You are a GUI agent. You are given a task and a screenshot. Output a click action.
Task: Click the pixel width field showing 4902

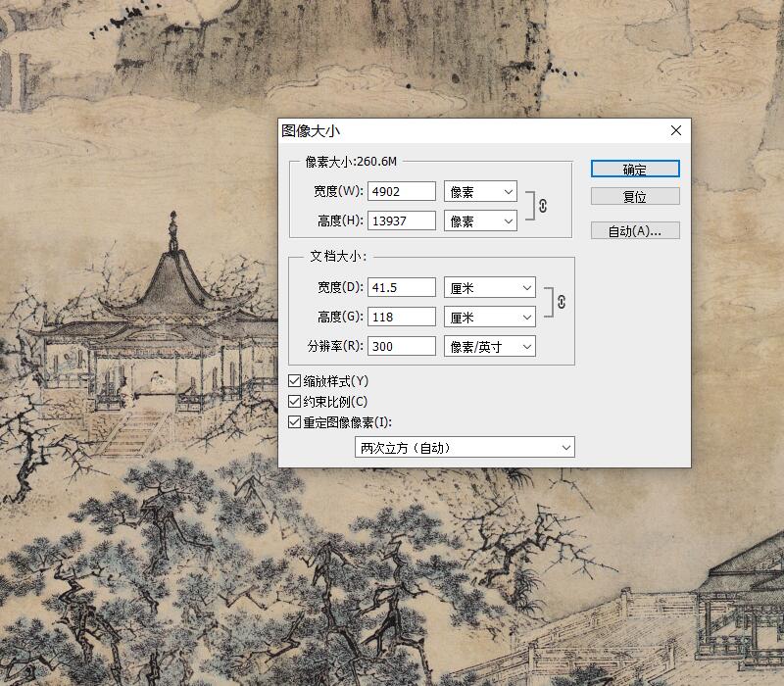[x=402, y=191]
